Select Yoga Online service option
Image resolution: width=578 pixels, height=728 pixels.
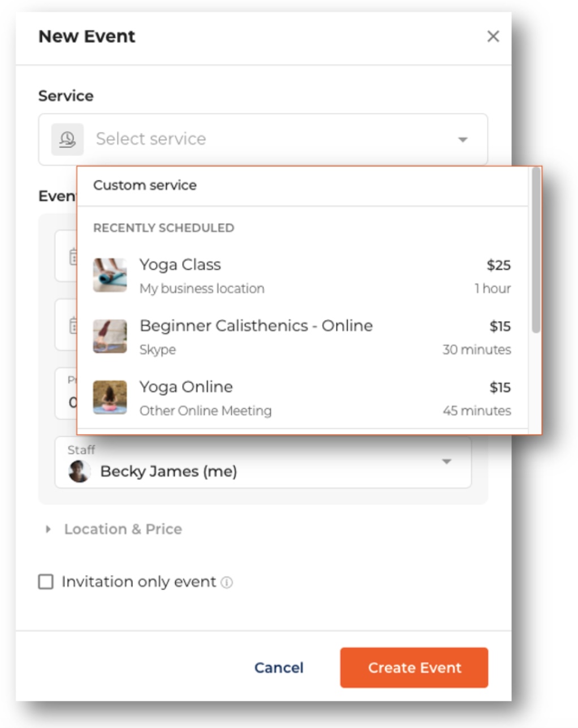click(x=302, y=398)
